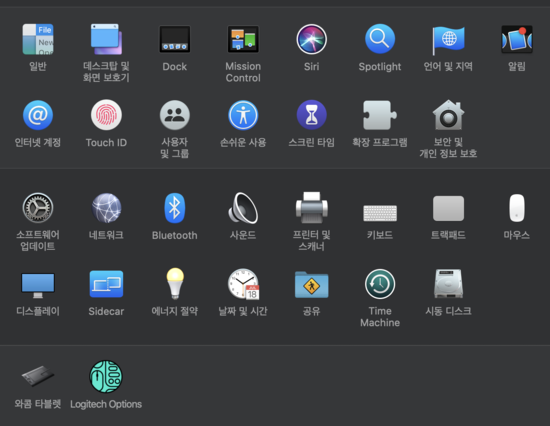
Task: Open Logitech Options pane
Action: tap(106, 377)
